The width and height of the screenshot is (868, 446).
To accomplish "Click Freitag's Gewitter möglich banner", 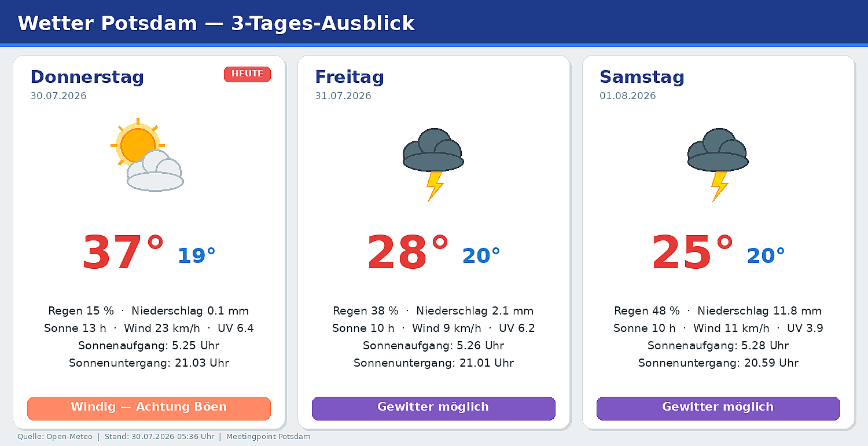I will pyautogui.click(x=433, y=408).
